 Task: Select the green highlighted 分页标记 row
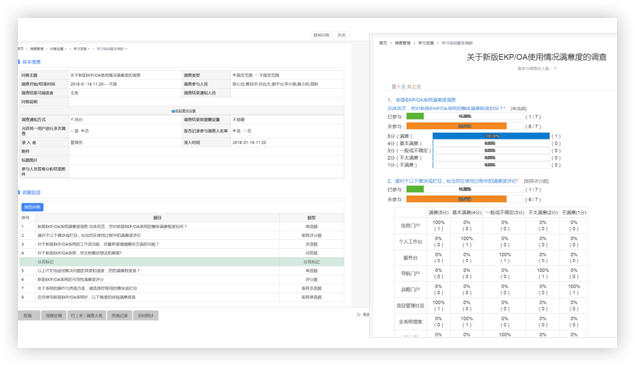coord(182,262)
